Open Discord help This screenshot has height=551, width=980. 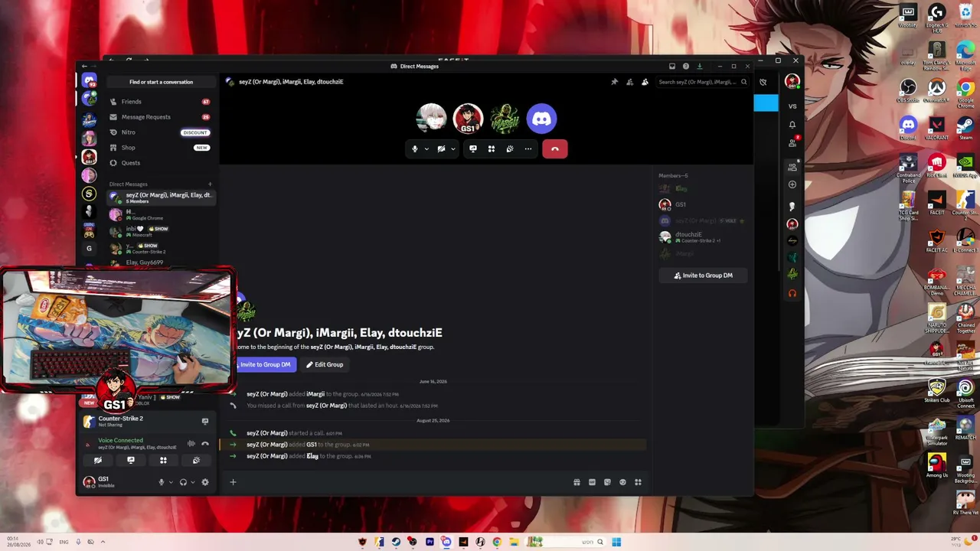coord(686,67)
